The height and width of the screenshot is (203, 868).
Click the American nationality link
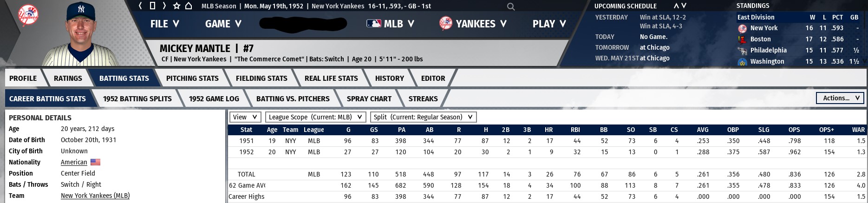74,162
